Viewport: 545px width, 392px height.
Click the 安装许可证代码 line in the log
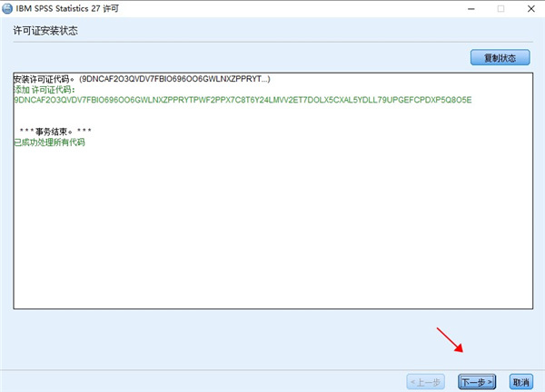coord(44,79)
